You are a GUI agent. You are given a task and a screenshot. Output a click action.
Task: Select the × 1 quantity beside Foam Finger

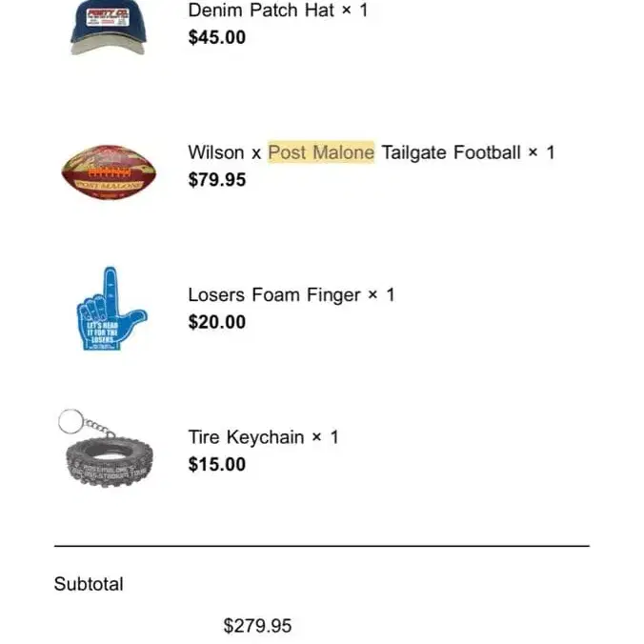[x=381, y=295]
